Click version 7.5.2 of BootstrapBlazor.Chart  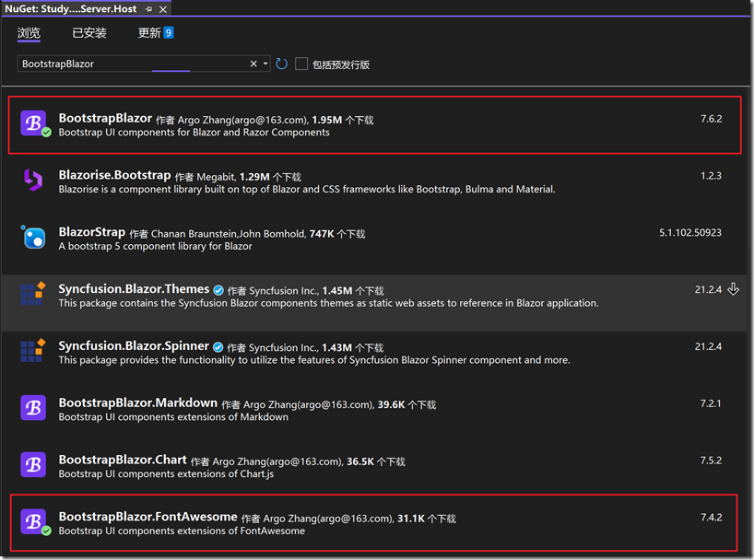click(711, 460)
